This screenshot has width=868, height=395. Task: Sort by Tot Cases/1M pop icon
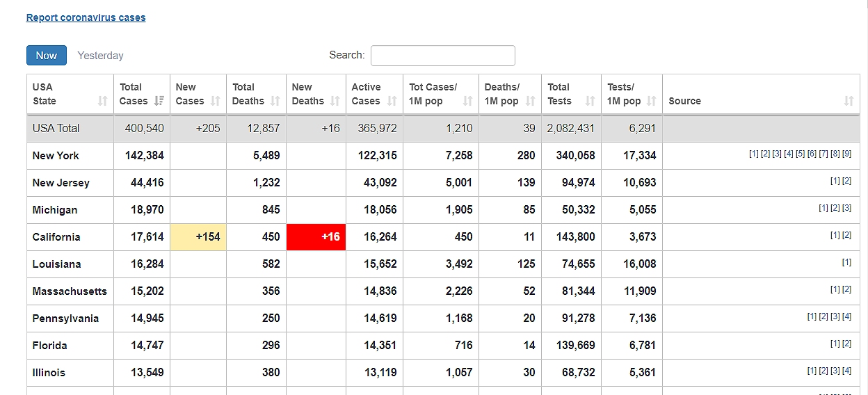pyautogui.click(x=467, y=102)
